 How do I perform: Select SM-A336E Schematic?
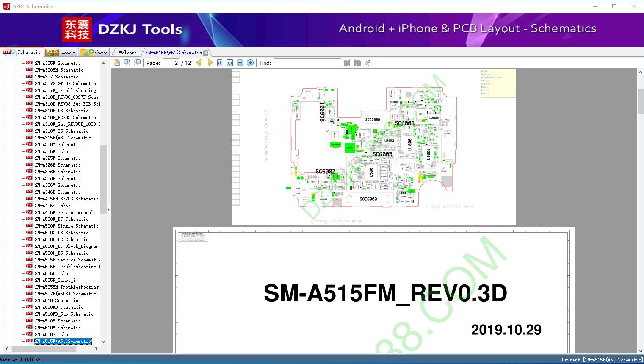58,178
